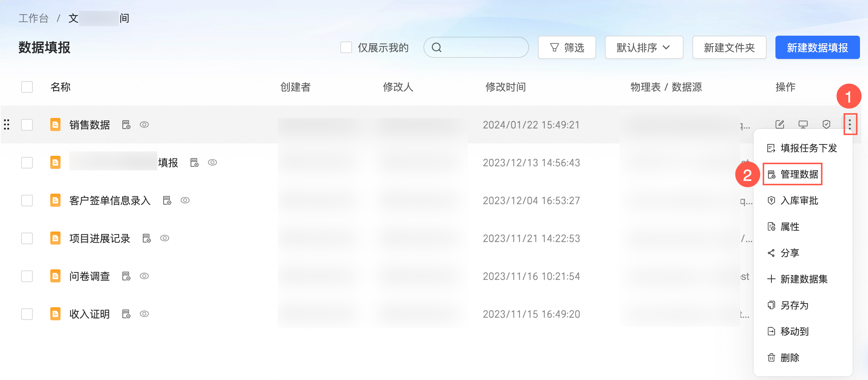Screen dimensions: 868x380
Task: Toggle the eye preview icon for 问卷调查
Action: click(144, 276)
